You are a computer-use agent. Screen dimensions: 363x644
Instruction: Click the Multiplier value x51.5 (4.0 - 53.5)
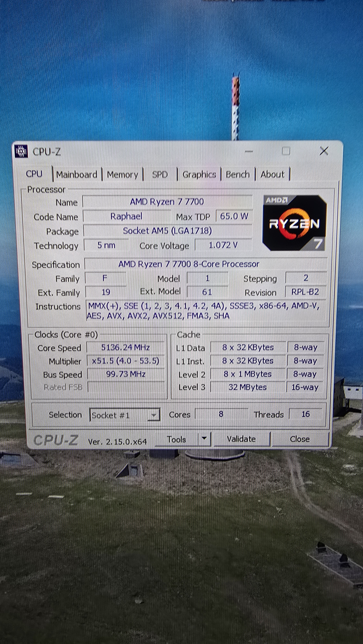point(126,361)
